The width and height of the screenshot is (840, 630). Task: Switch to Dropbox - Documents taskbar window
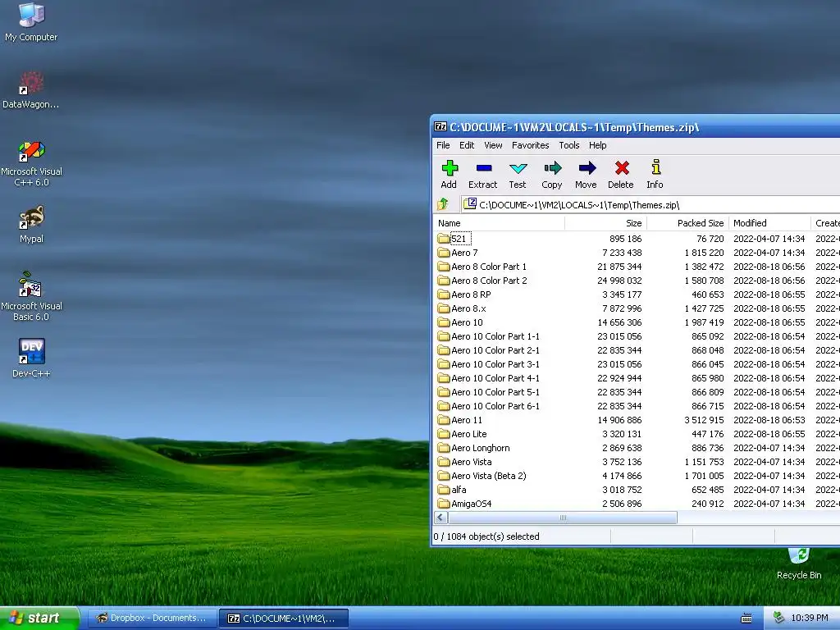[x=152, y=619]
